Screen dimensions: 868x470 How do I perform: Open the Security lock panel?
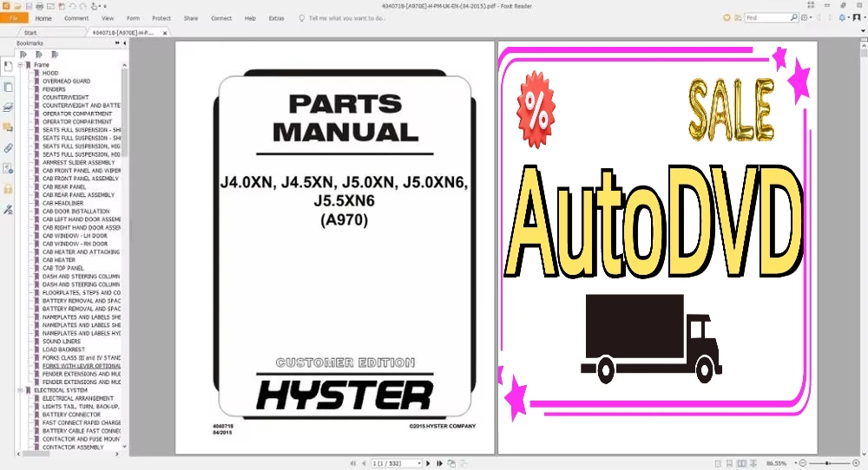pyautogui.click(x=8, y=189)
